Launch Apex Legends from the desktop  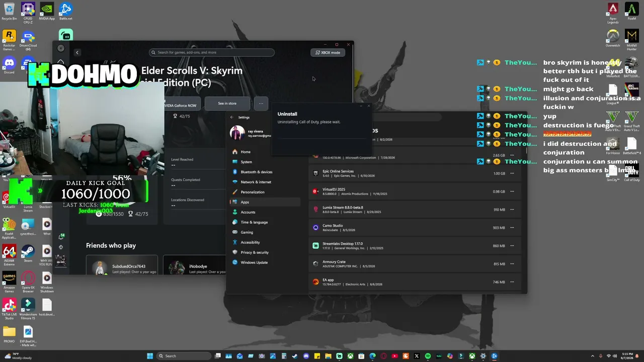coord(613,14)
